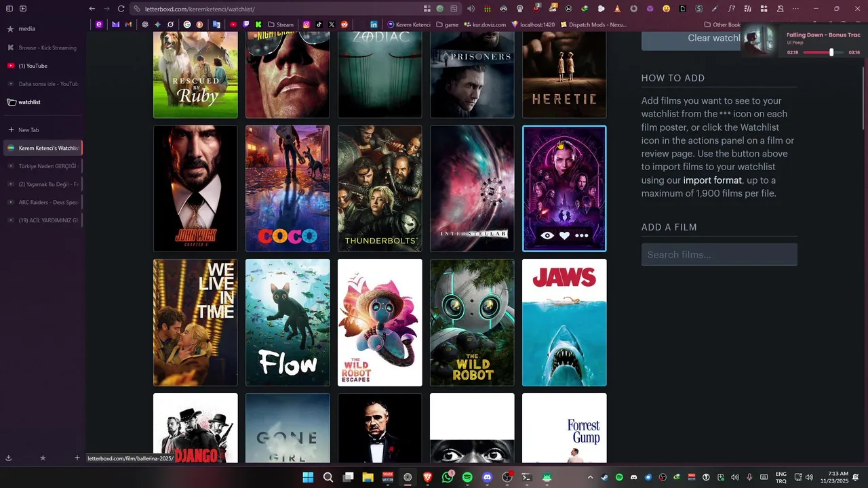Switch to Browse - Kick Streaming tab
Viewport: 868px width, 488px height.
pyautogui.click(x=42, y=48)
